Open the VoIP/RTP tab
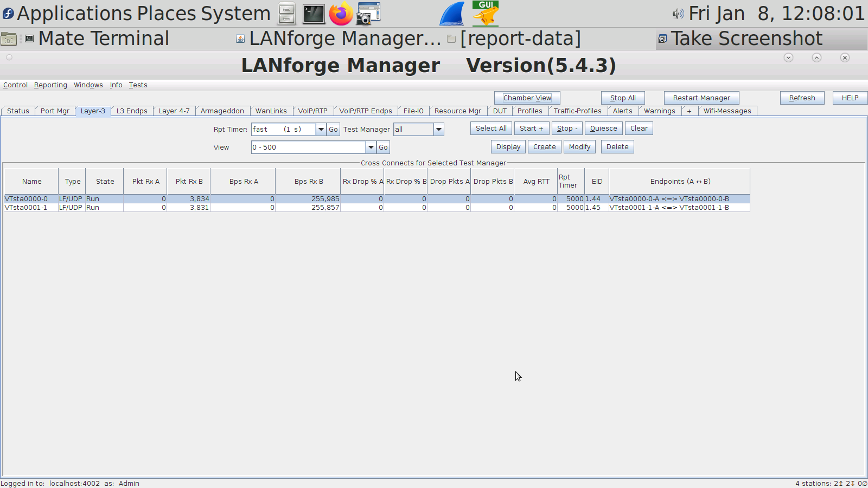The width and height of the screenshot is (868, 488). (313, 111)
